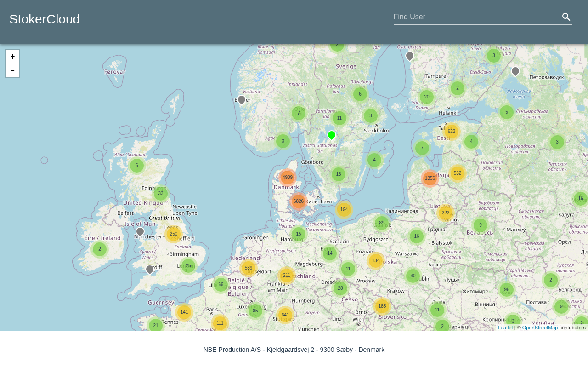Viewport: 588px width, 368px height.
Task: Click the gray marker near Cardiff
Action: point(150,269)
